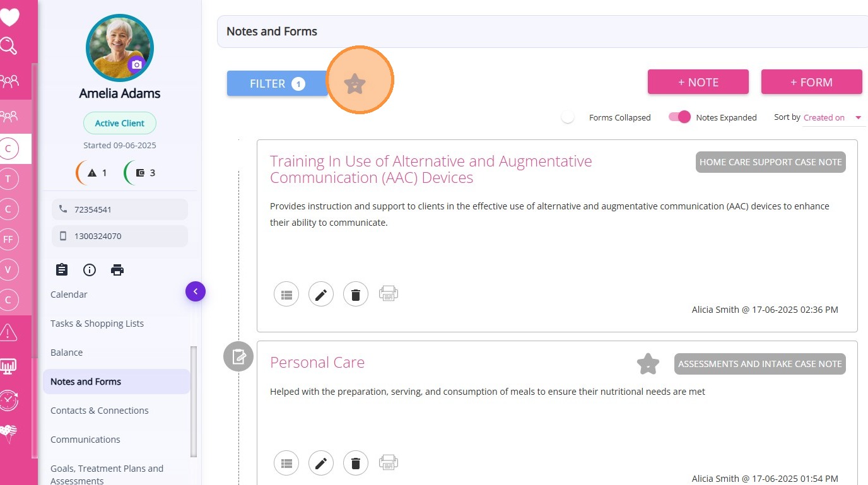Click the camera icon on profile photo
This screenshot has height=485, width=868.
pos(136,64)
